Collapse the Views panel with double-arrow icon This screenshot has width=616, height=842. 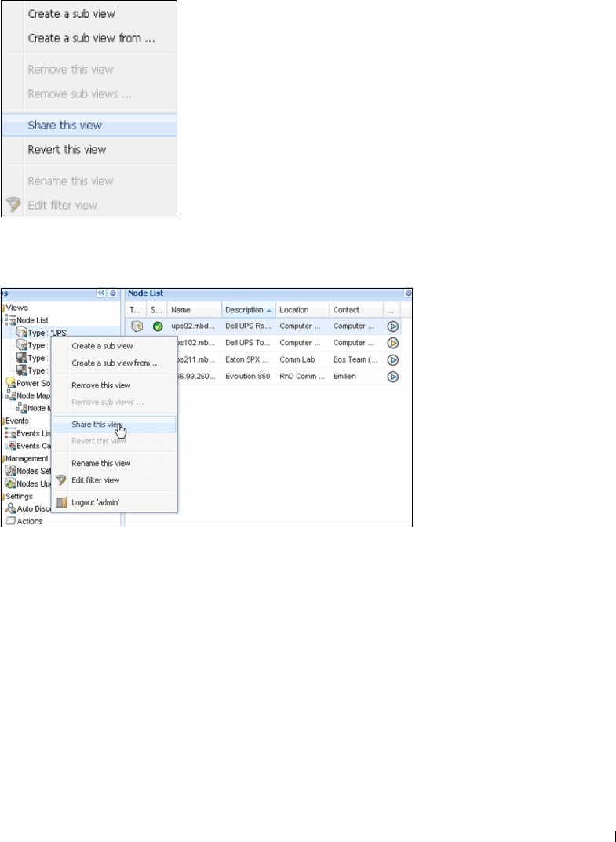[x=101, y=293]
